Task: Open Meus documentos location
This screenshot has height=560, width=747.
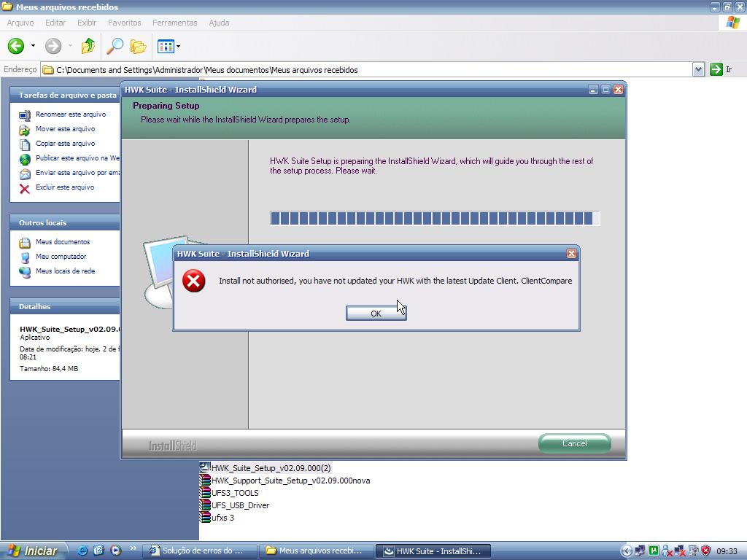Action: pos(63,241)
